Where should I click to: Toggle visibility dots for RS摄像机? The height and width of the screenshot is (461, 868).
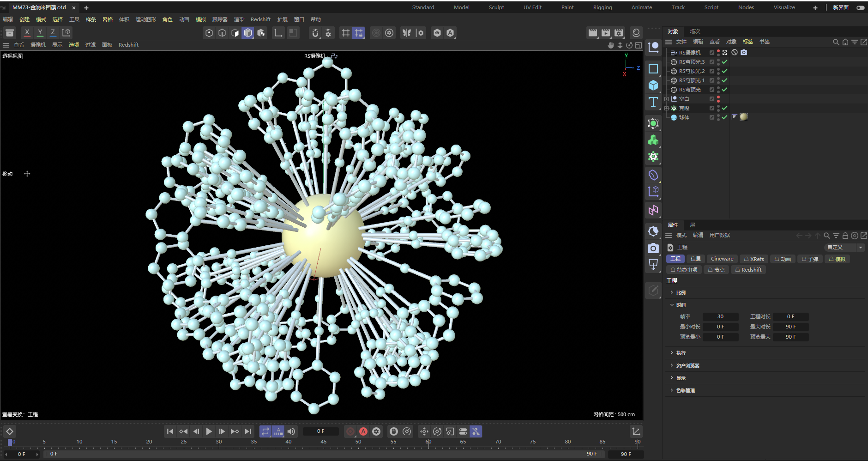(x=718, y=53)
